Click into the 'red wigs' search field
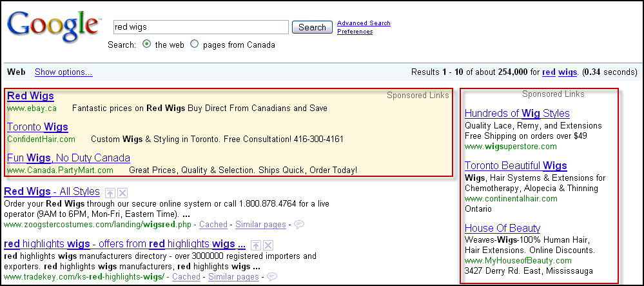 [200, 27]
